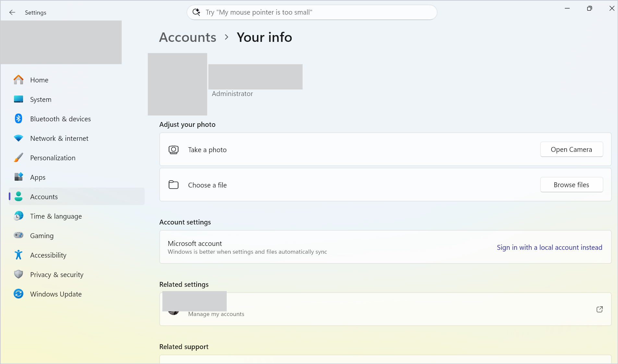Click the Microsoft account heading text
The width and height of the screenshot is (618, 364).
pos(195,244)
